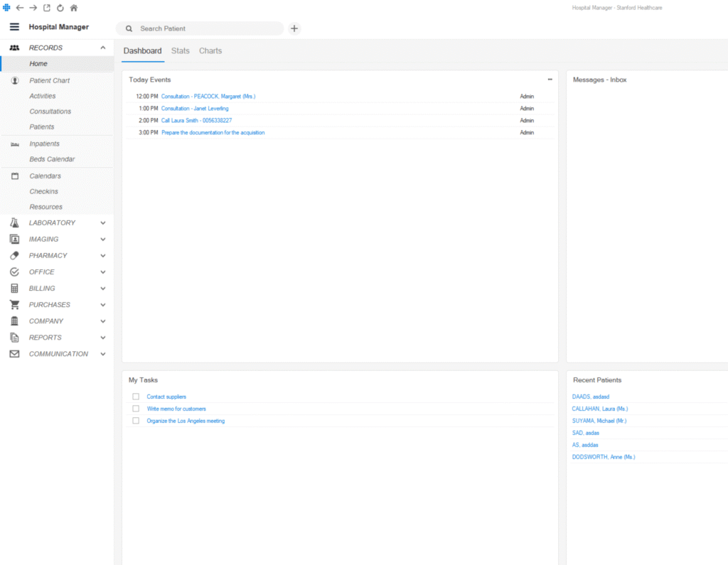Tick the Write memo for customers checkbox
The height and width of the screenshot is (565, 728).
(x=136, y=409)
